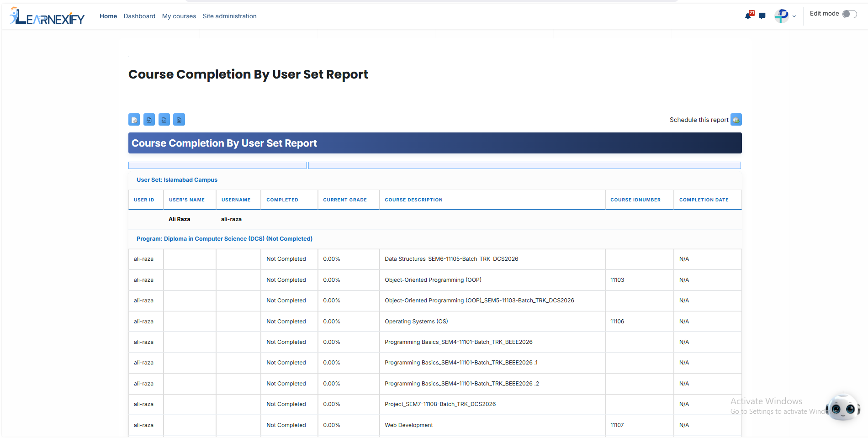
Task: Open the chatbot robot assistant
Action: click(x=843, y=406)
